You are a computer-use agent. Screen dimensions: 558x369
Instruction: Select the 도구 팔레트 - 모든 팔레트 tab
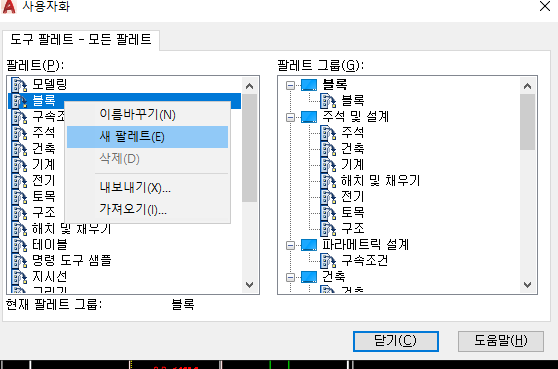[81, 40]
